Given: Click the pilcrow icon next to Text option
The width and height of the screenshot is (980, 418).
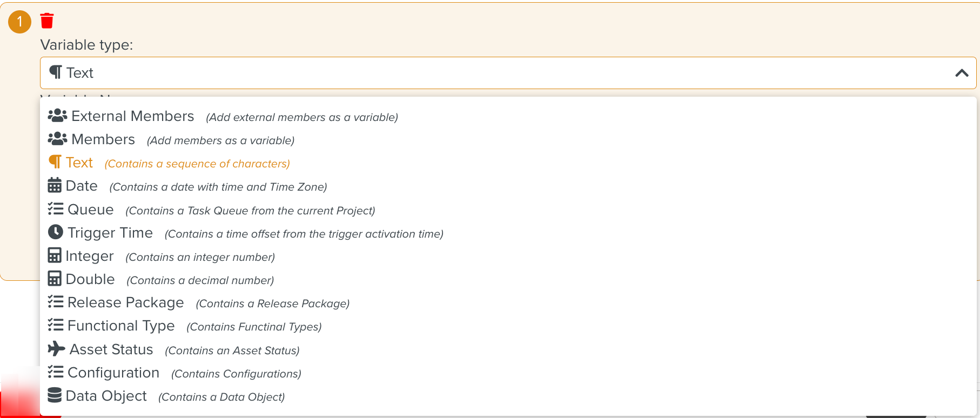Looking at the screenshot, I should [56, 161].
